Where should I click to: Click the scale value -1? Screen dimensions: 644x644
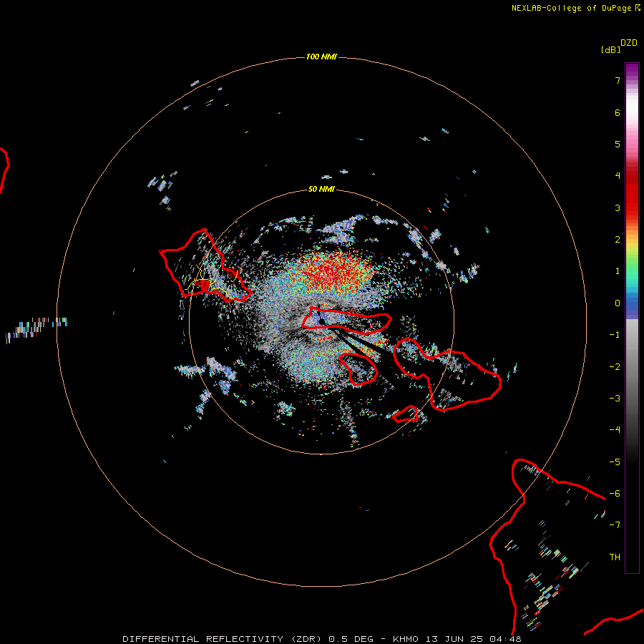615,335
